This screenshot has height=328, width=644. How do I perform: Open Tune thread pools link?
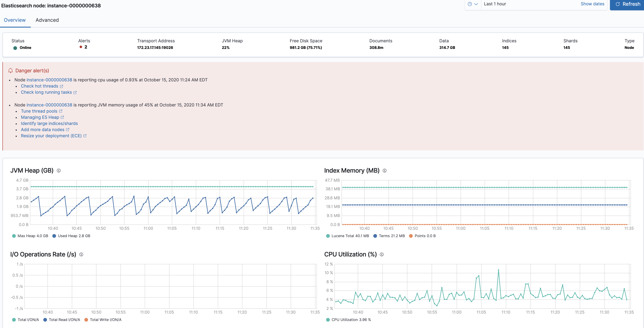pos(39,111)
